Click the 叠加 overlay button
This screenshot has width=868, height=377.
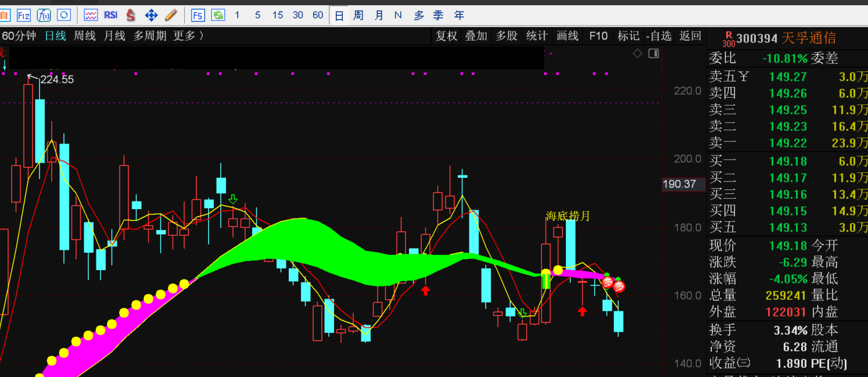[476, 36]
